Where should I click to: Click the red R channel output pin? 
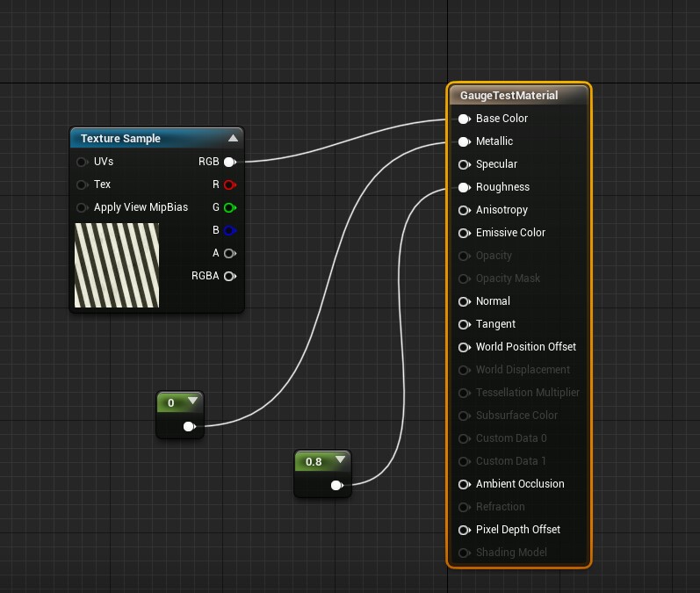coord(229,184)
